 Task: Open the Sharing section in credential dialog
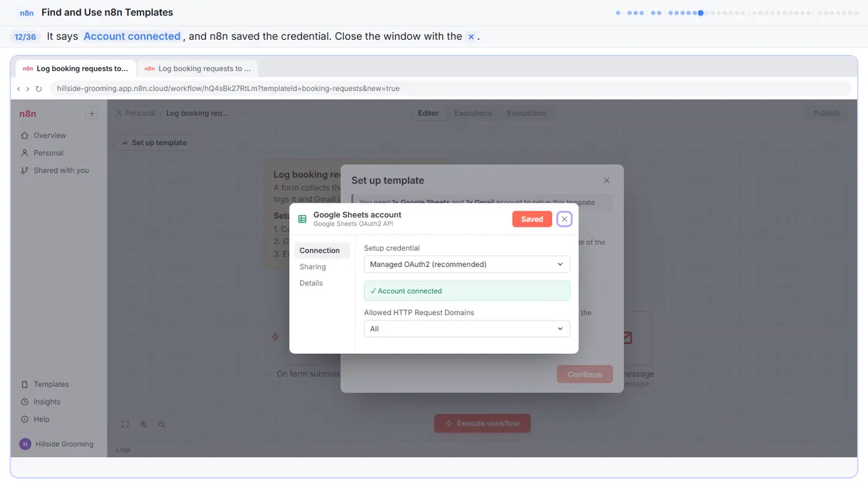click(x=313, y=267)
